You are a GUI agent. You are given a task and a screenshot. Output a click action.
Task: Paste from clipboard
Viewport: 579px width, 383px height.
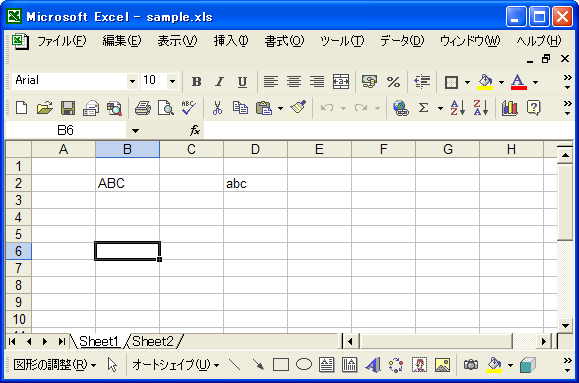[x=264, y=108]
